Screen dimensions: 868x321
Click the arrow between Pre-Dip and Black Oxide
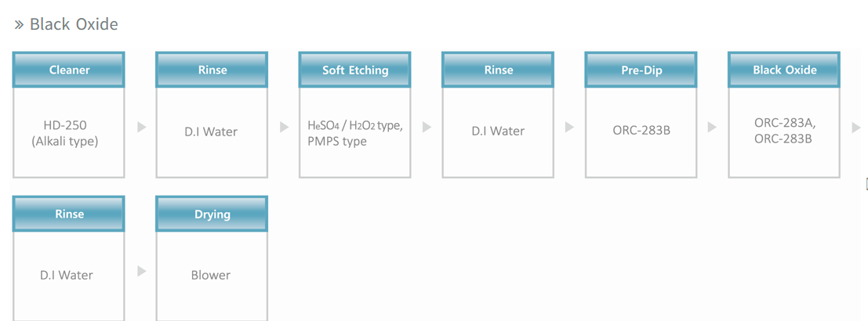[x=713, y=127]
